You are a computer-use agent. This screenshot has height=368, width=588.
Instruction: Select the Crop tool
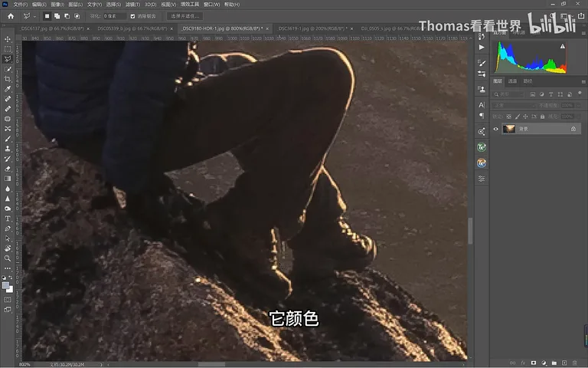tap(8, 79)
